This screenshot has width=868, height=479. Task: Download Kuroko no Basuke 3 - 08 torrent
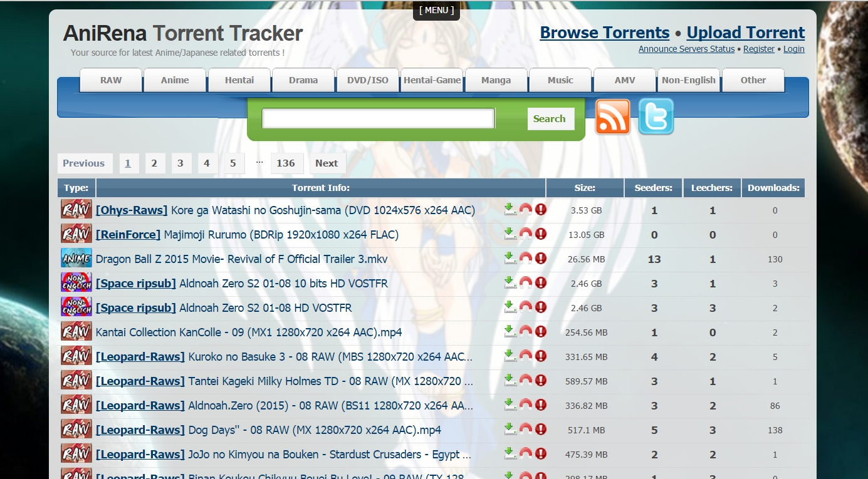coord(510,356)
